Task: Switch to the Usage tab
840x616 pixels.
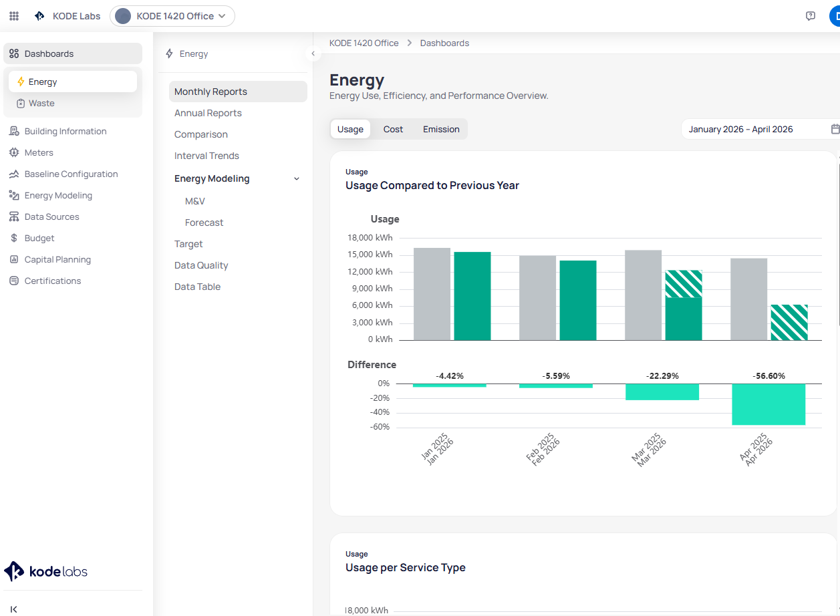Action: coord(350,129)
